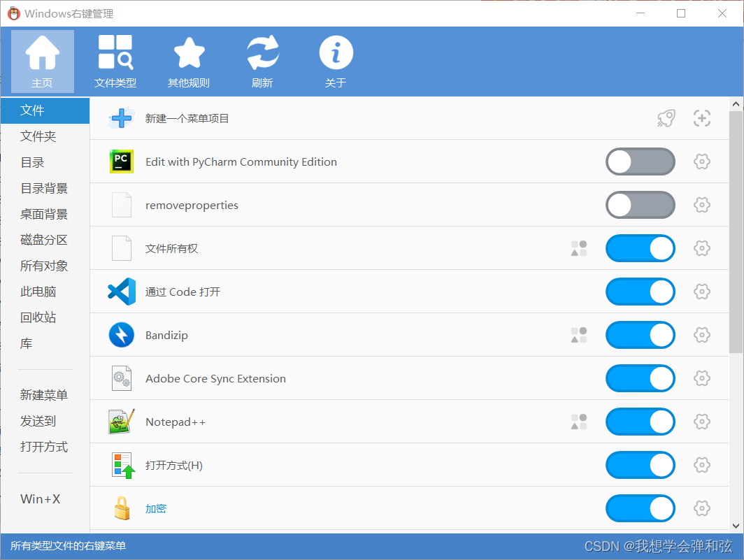Open settings gear for PyCharm Community Edition
Screen dimensions: 744x560
pos(702,161)
